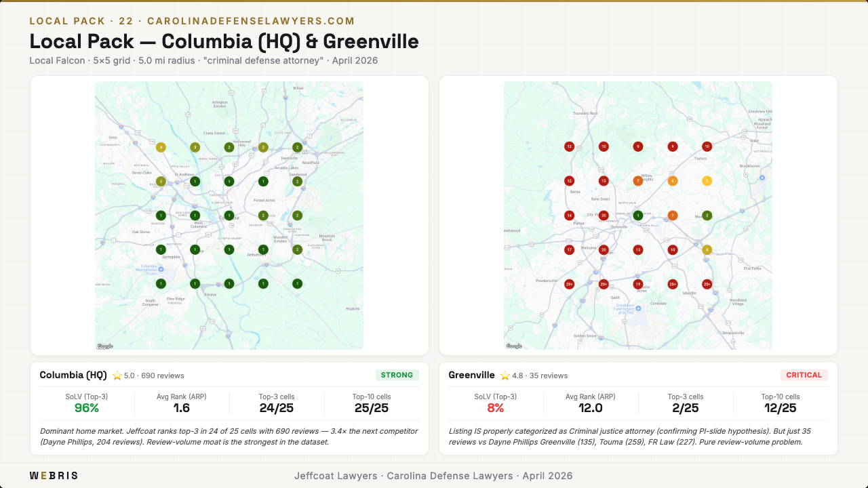The image size is (868, 488).
Task: Click the "Travelers Rest" label on the Greenville map
Action: [584, 113]
